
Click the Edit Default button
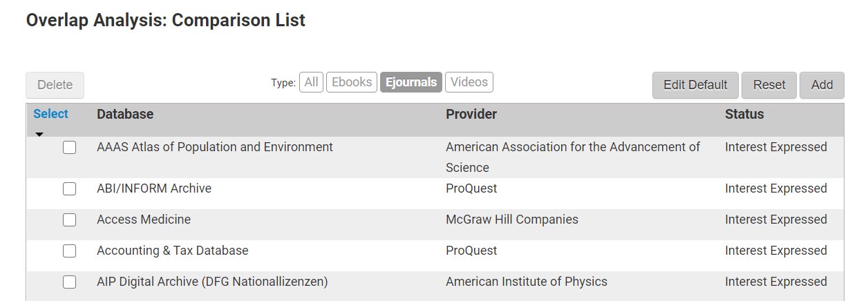coord(695,85)
